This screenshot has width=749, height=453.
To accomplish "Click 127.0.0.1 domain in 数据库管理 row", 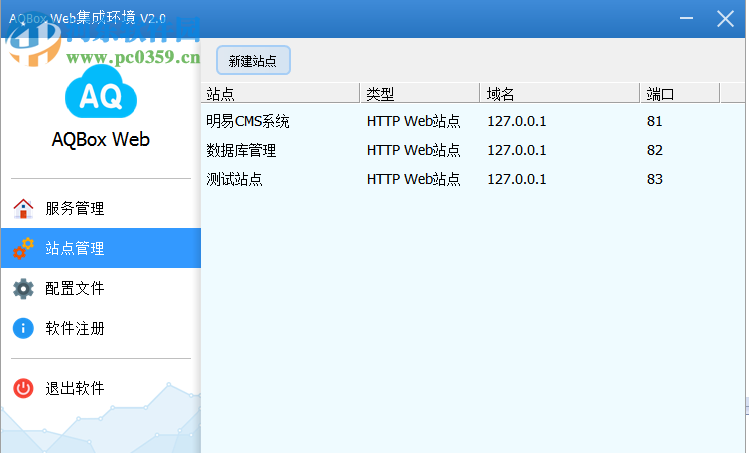I will pos(517,151).
